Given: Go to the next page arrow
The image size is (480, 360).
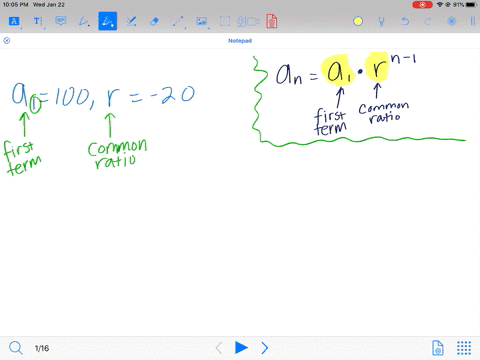Looking at the screenshot, I should [265, 348].
